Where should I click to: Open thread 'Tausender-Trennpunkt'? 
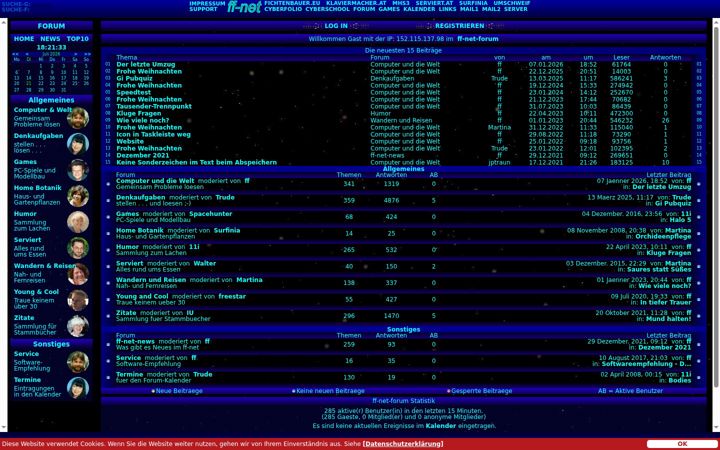[x=154, y=107]
